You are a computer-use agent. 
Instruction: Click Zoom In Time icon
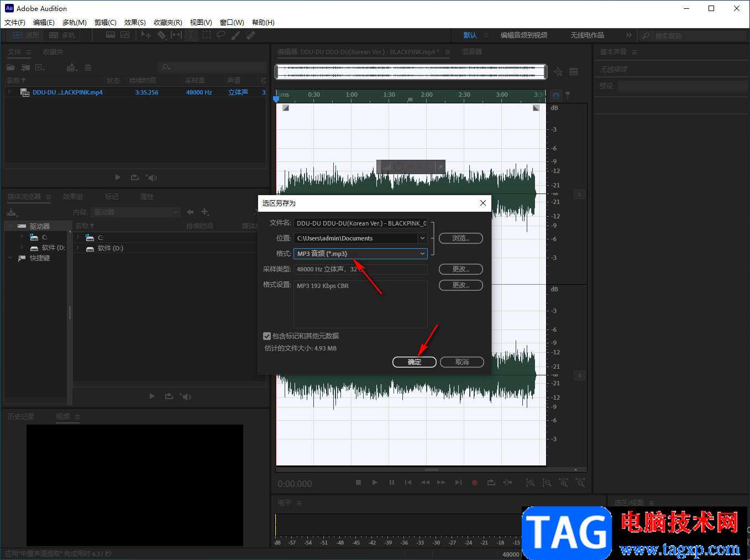pyautogui.click(x=563, y=483)
